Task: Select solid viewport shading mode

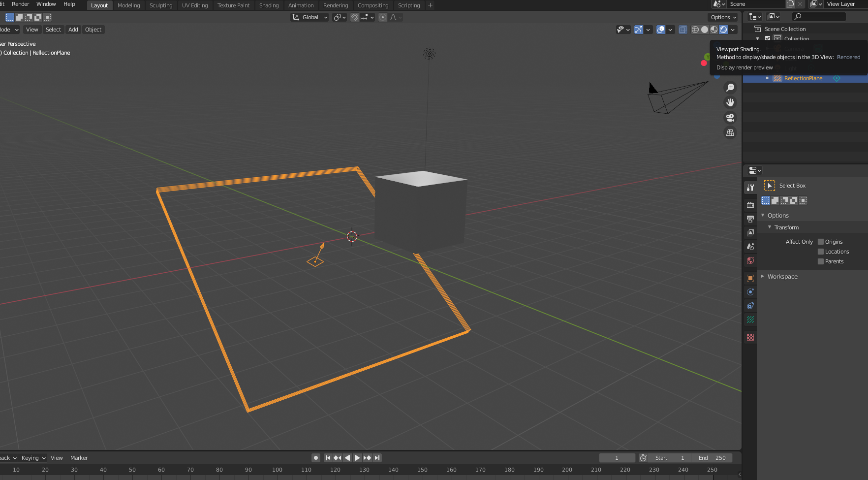Action: pos(705,30)
